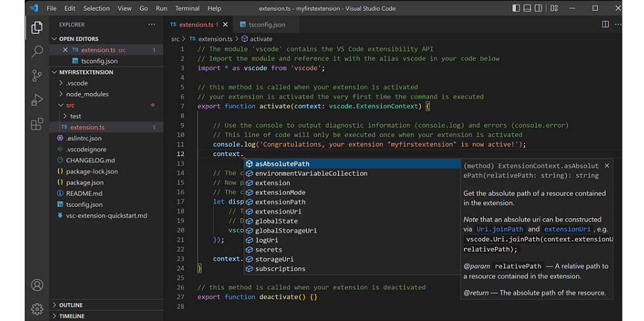Toggle panel layout icon in title bar
644x321 pixels.
click(527, 8)
